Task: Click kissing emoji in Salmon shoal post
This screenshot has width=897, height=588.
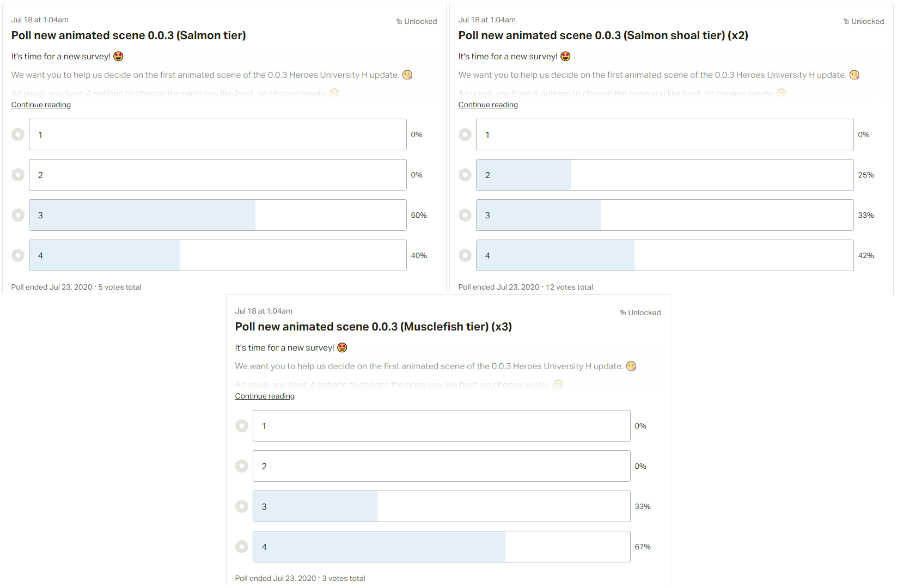Action: coord(855,75)
